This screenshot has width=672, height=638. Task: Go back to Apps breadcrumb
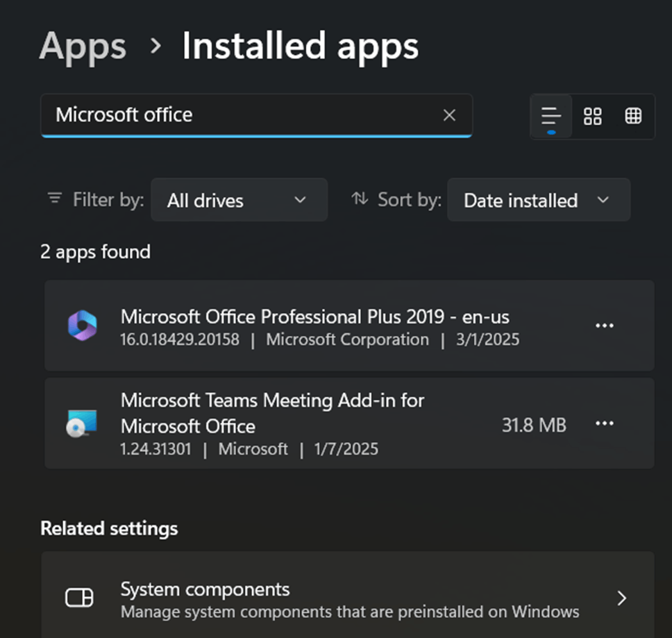pos(83,47)
